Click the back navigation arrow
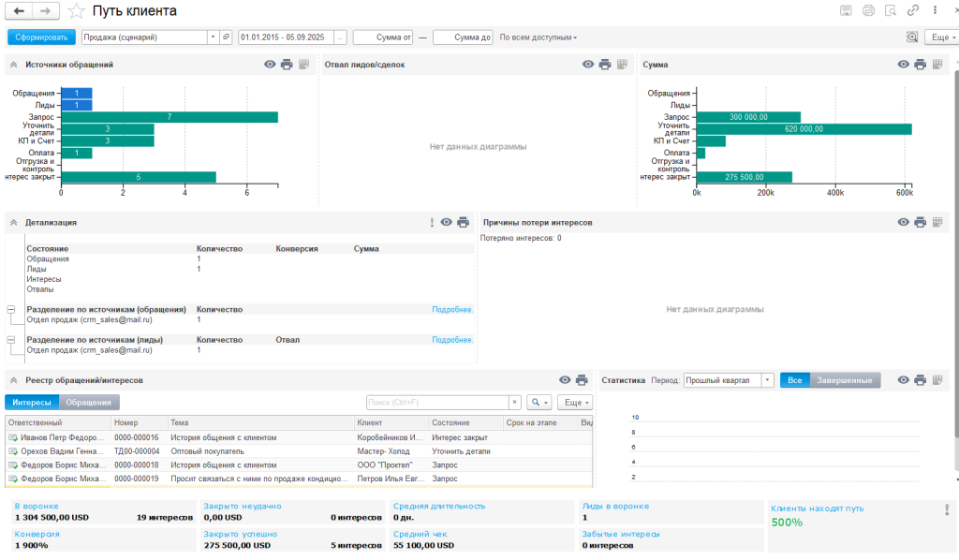Image resolution: width=959 pixels, height=560 pixels. coord(19,11)
